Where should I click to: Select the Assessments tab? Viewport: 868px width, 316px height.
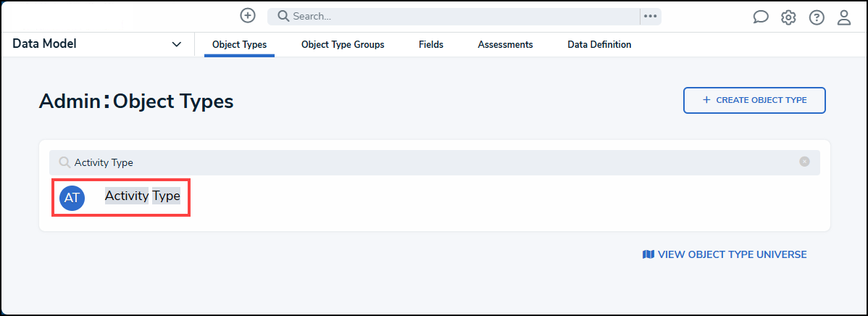(x=505, y=45)
